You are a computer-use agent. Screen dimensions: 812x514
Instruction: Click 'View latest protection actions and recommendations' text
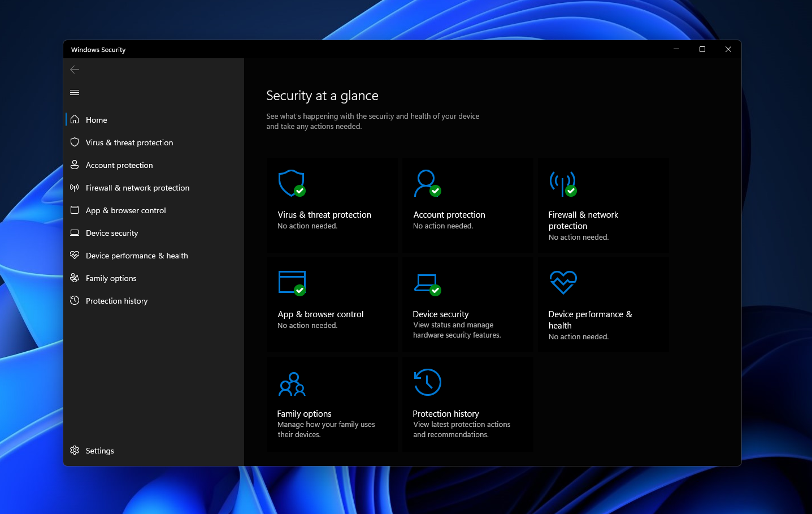coord(462,430)
